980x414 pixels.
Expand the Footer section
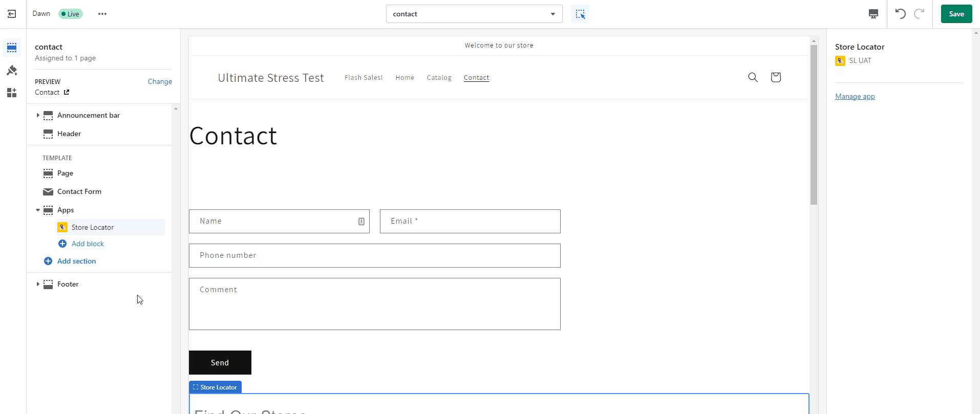pos(38,284)
